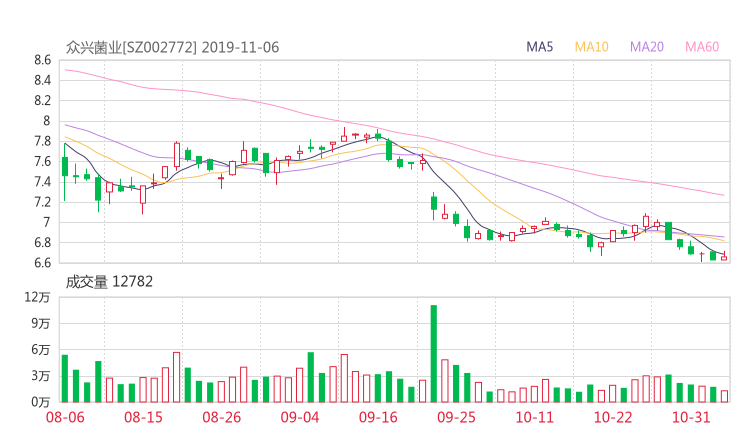
Task: Click the 09-16 date axis label
Action: pos(378,417)
